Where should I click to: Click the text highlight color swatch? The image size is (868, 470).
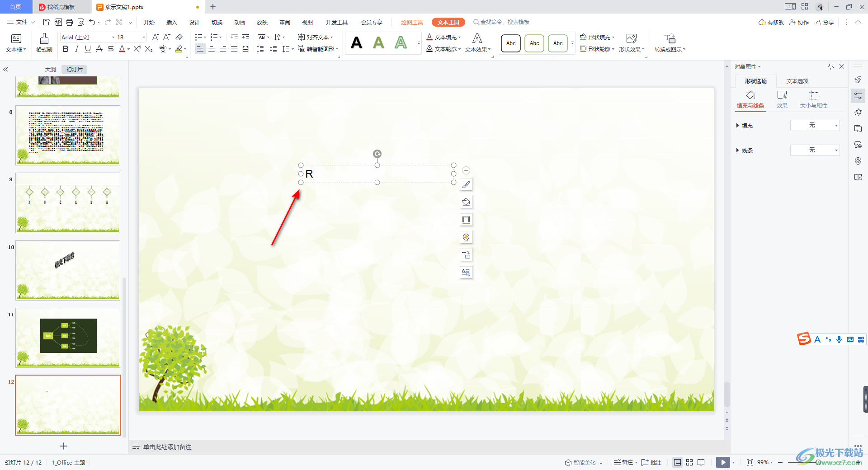[179, 49]
